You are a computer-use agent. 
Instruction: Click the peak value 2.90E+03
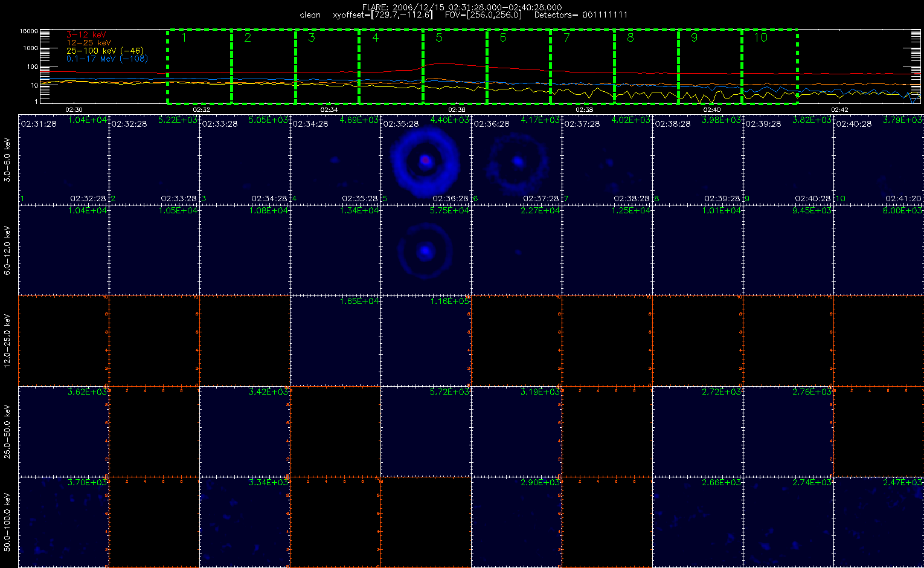tap(541, 483)
